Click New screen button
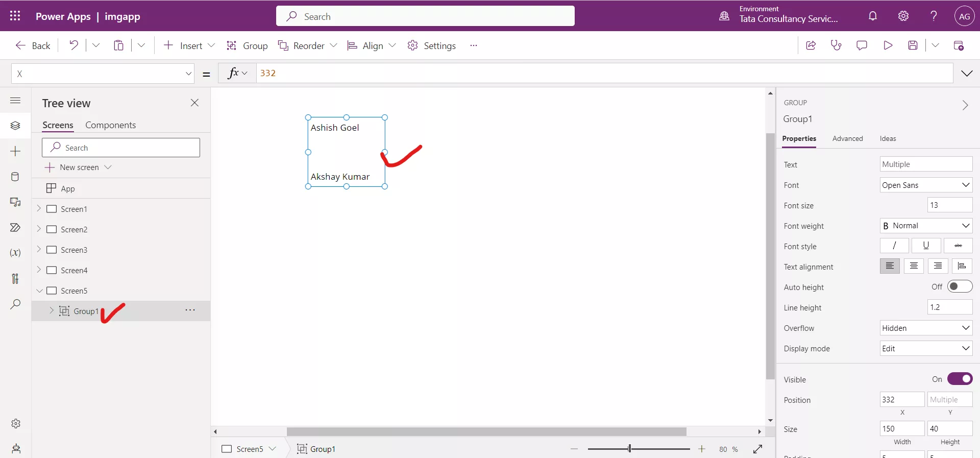 tap(78, 167)
